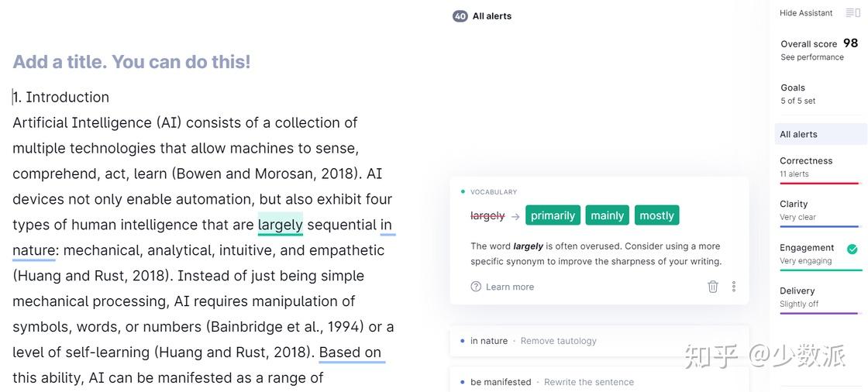Image resolution: width=868 pixels, height=392 pixels.
Task: Click the Hide Assistant panel icon
Action: pyautogui.click(x=851, y=13)
